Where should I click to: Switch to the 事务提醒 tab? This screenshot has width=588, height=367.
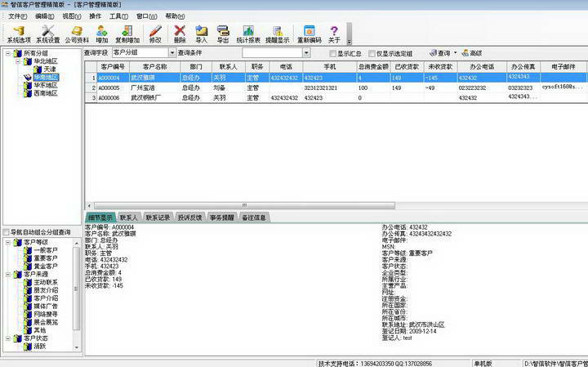[221, 217]
